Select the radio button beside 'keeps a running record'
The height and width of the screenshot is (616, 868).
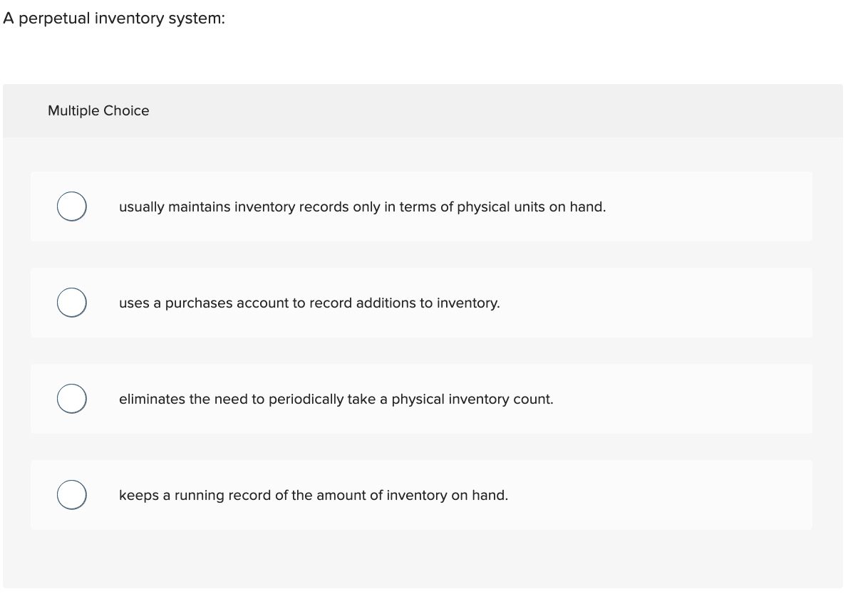tap(71, 494)
